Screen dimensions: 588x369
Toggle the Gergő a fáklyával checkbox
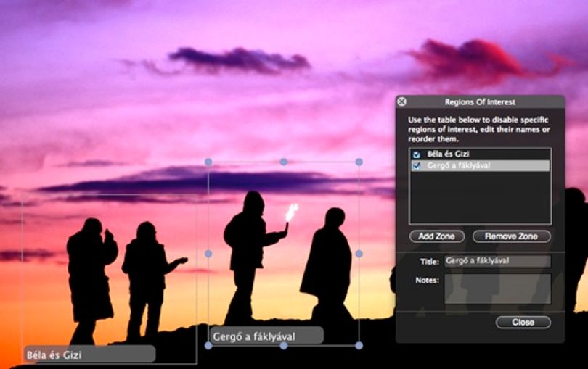(416, 165)
